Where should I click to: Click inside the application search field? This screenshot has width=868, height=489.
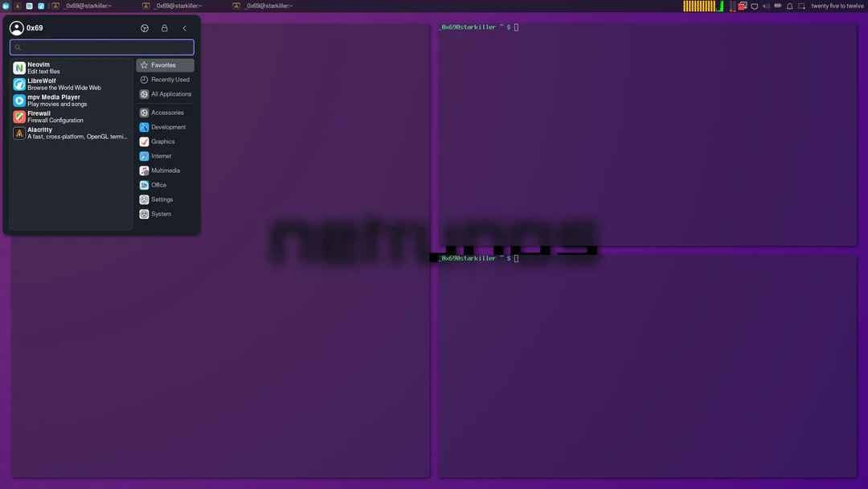click(101, 47)
